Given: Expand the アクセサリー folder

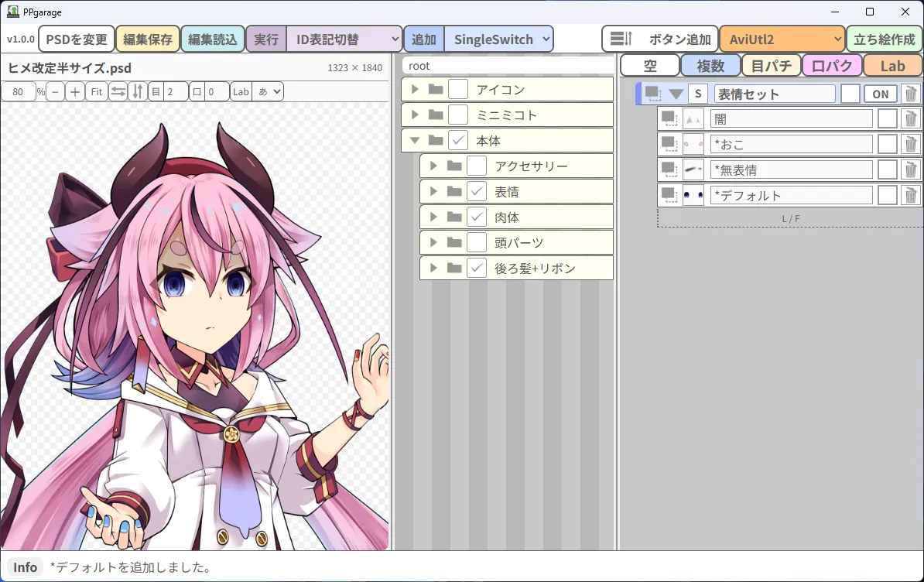Looking at the screenshot, I should point(433,166).
